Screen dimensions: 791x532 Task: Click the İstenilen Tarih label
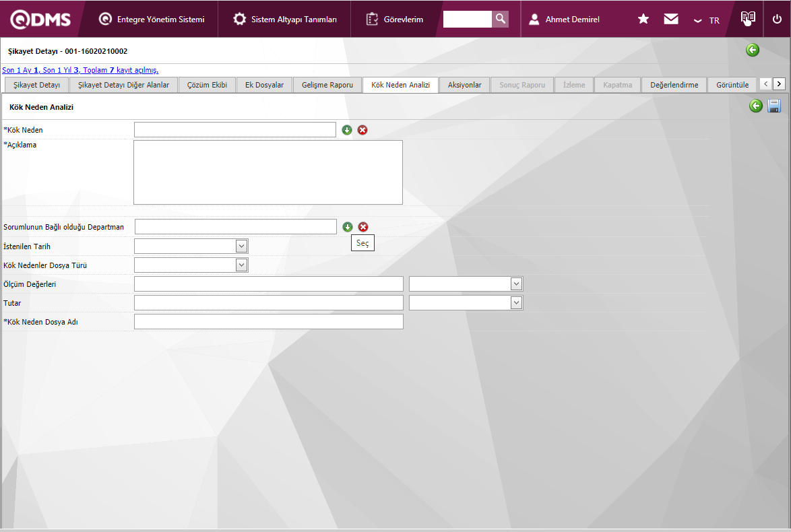tap(27, 246)
